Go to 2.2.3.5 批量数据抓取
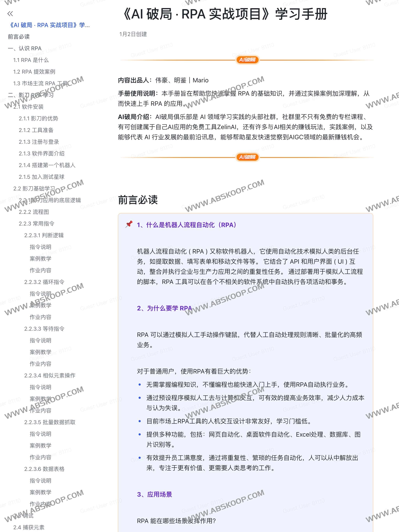This screenshot has height=532, width=399. point(49,422)
